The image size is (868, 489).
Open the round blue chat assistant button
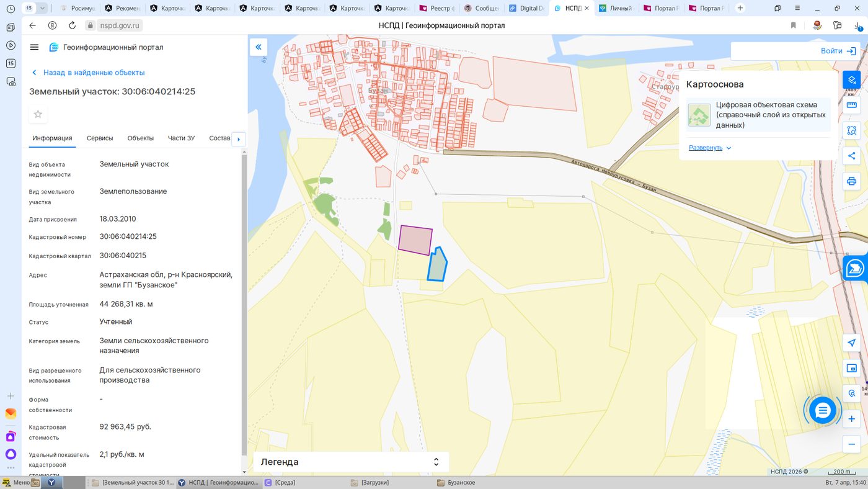[823, 410]
